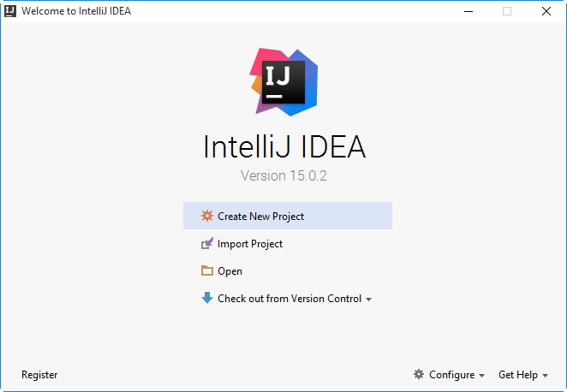Expand the dropdown arrow next to Get Help
Image resolution: width=567 pixels, height=392 pixels.
coord(546,376)
